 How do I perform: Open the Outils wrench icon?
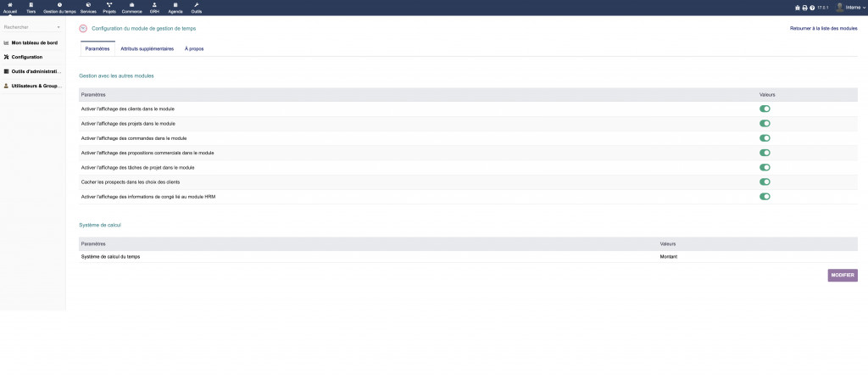[x=197, y=4]
